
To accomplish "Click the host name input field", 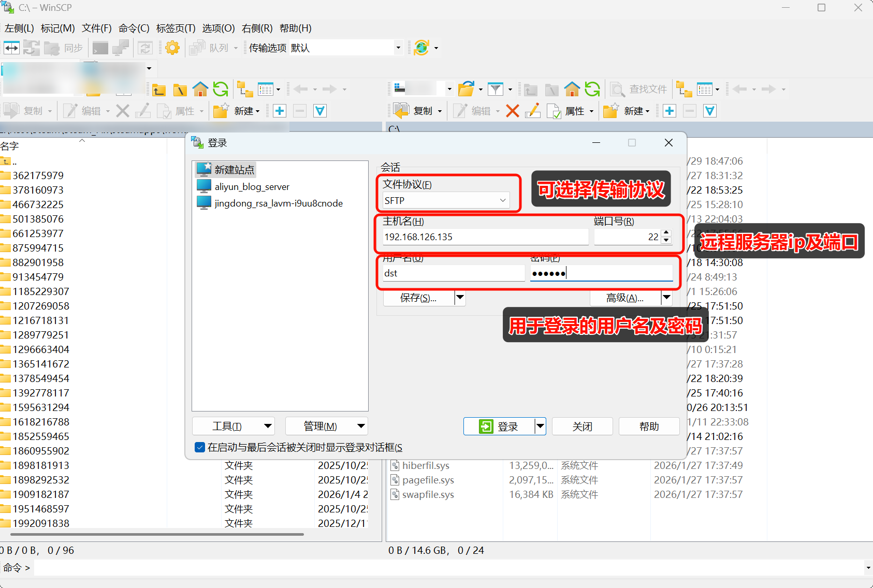I will (x=485, y=237).
